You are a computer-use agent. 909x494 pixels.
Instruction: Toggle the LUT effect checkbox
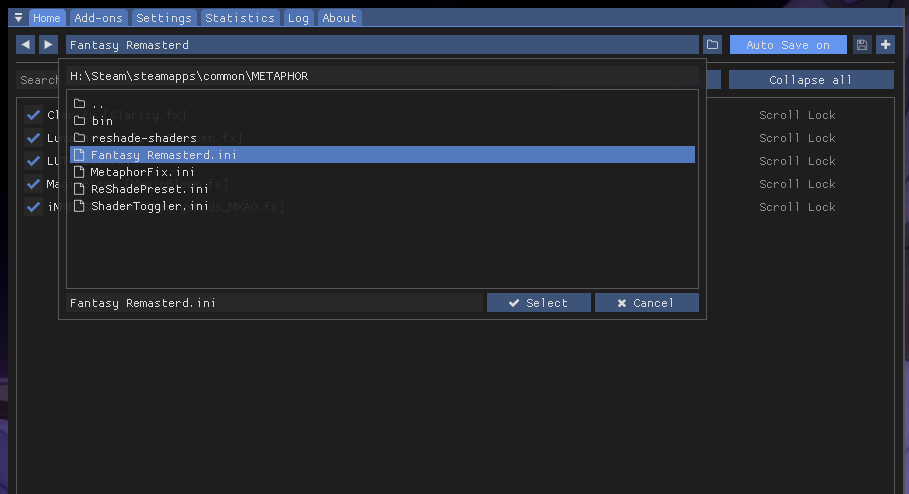(x=33, y=161)
